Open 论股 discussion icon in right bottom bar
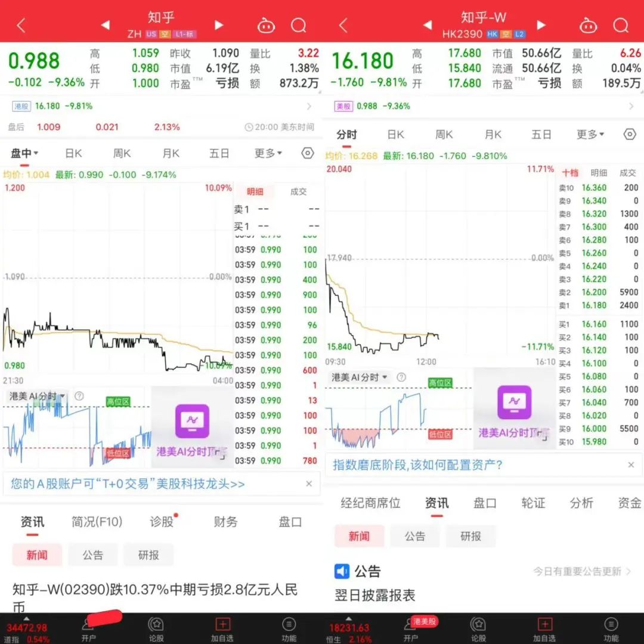The height and width of the screenshot is (644, 644). click(x=478, y=628)
